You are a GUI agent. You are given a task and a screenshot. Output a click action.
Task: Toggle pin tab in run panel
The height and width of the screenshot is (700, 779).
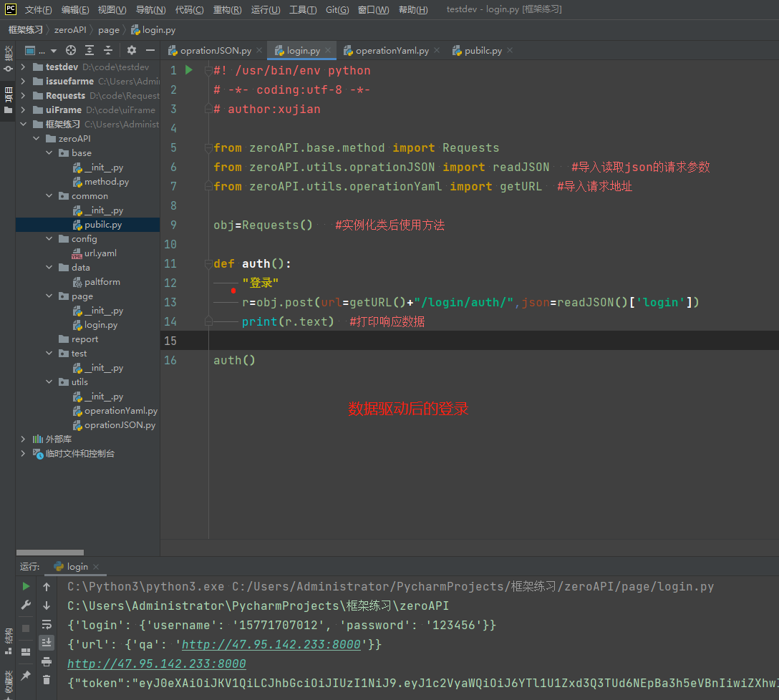[x=26, y=675]
